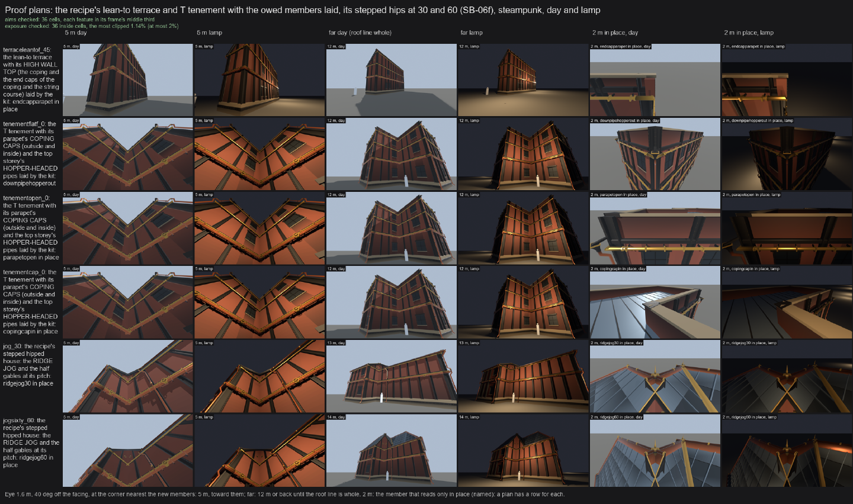This screenshot has width=853, height=504.
Task: Open the endcapparapet in place lamp thumbnail
Action: click(787, 80)
